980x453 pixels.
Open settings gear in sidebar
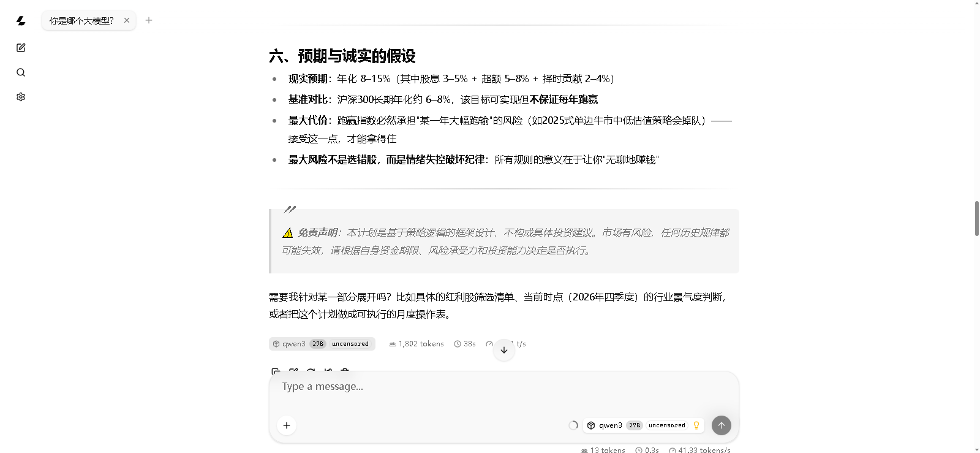[x=21, y=97]
